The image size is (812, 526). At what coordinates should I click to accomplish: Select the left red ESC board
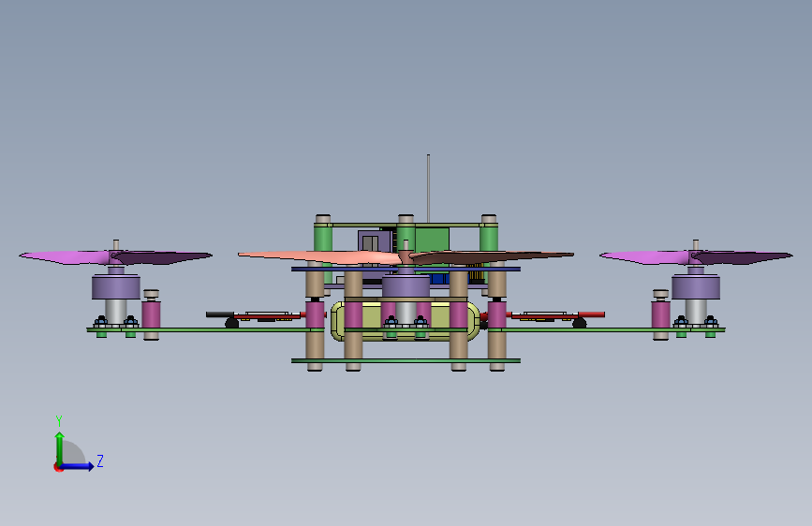pos(267,315)
